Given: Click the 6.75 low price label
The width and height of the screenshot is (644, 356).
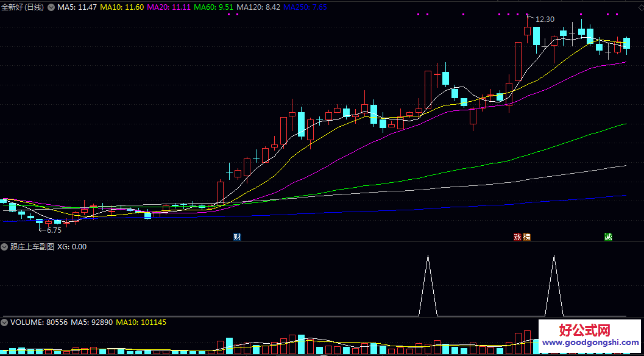Looking at the screenshot, I should (54, 230).
